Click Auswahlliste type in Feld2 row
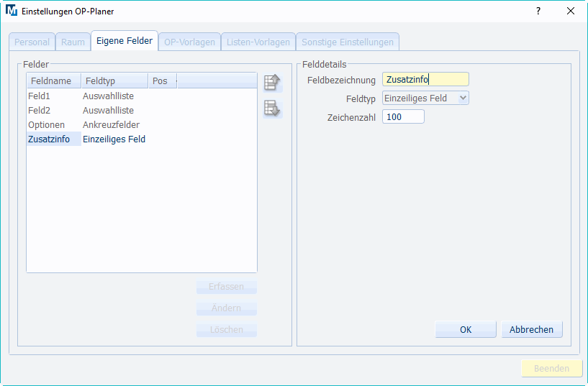 (x=108, y=111)
